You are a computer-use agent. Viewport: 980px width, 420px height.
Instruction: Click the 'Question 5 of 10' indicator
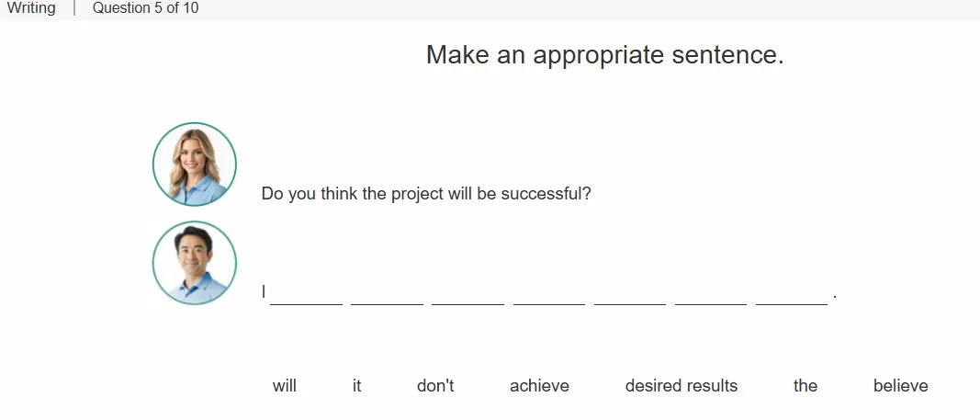click(x=146, y=8)
